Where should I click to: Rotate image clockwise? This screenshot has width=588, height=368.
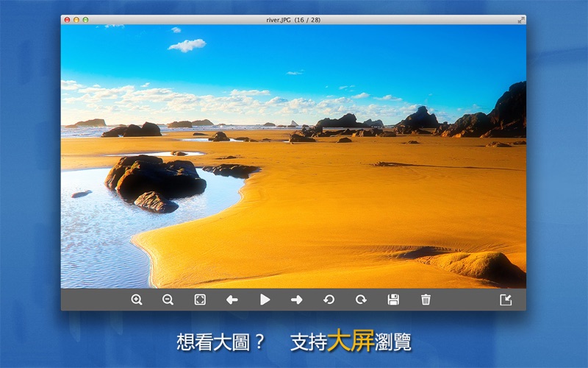click(x=361, y=300)
